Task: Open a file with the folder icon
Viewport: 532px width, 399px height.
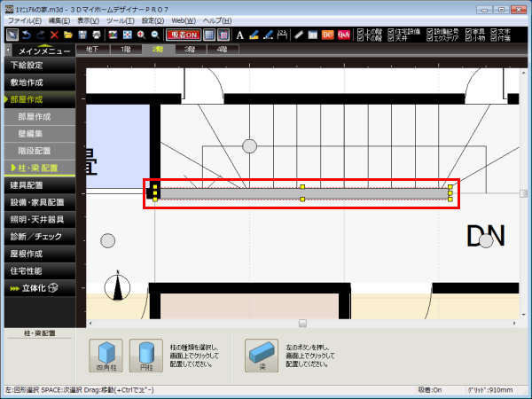Action: click(x=68, y=35)
